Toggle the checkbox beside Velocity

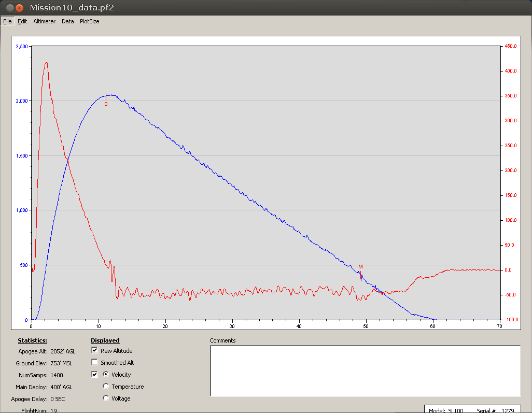coord(95,374)
